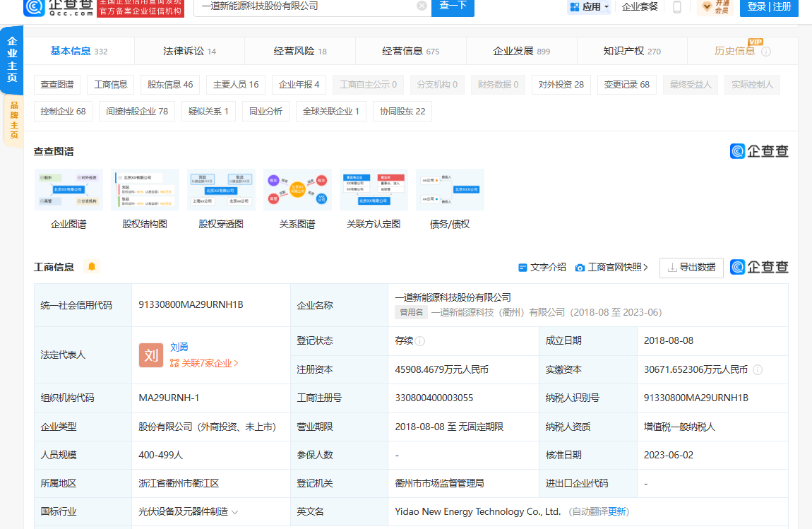Image resolution: width=812 pixels, height=529 pixels.
Task: Expand the 光伏设备及元器件制造 industry chevron
Action: 235,512
